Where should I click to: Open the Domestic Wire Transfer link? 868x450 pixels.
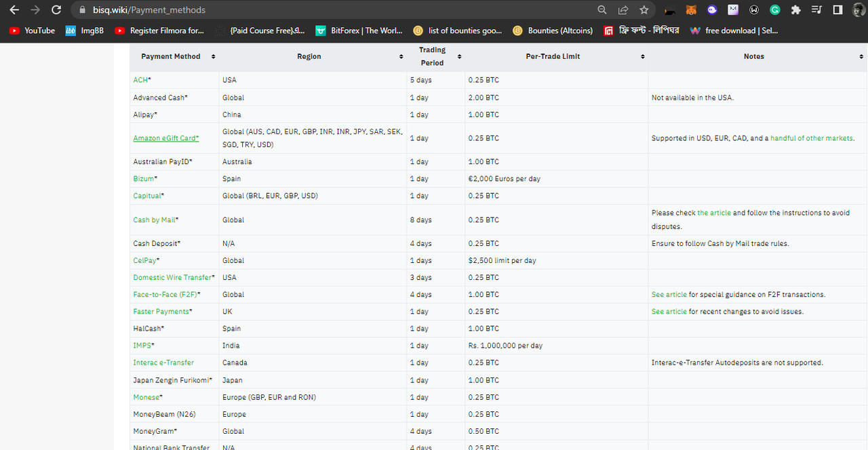point(172,278)
